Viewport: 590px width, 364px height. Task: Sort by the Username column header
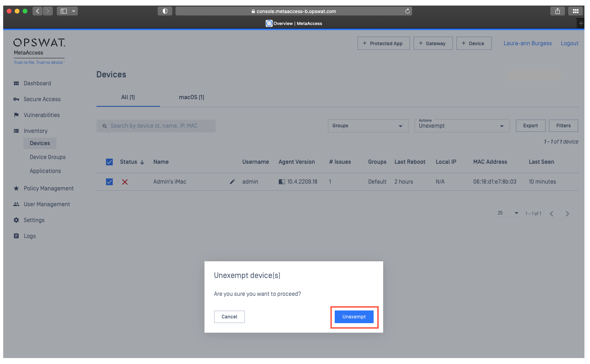[x=255, y=162]
